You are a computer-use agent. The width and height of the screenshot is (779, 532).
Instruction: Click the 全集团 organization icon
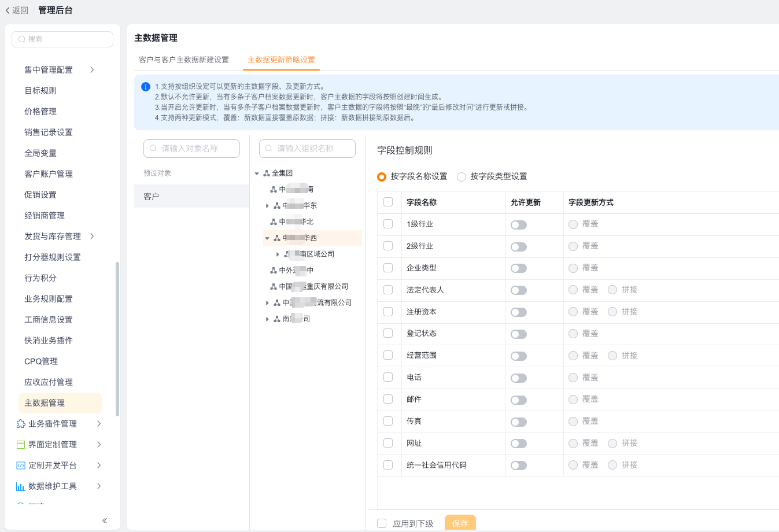point(267,173)
